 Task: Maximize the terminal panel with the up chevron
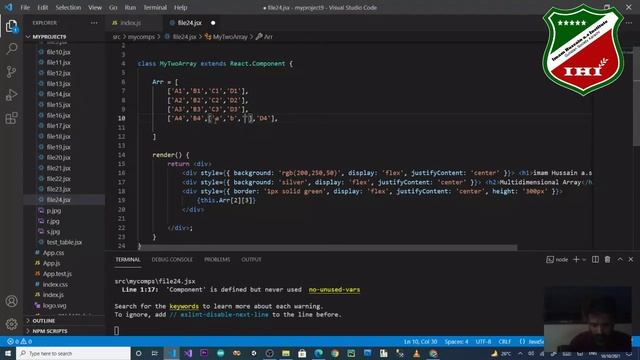[x=620, y=260]
